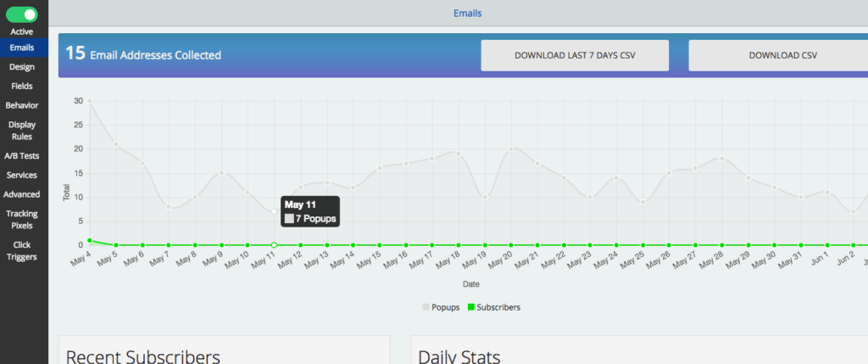Toggle the green Active switch off

[x=21, y=15]
